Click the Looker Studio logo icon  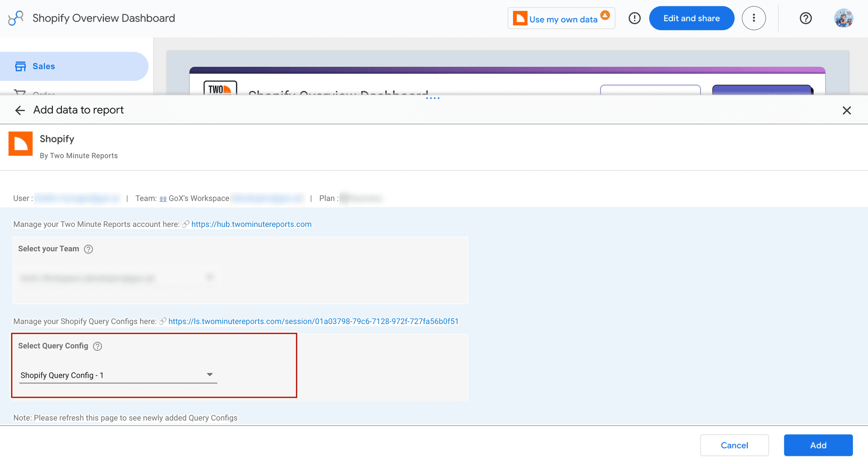(16, 18)
